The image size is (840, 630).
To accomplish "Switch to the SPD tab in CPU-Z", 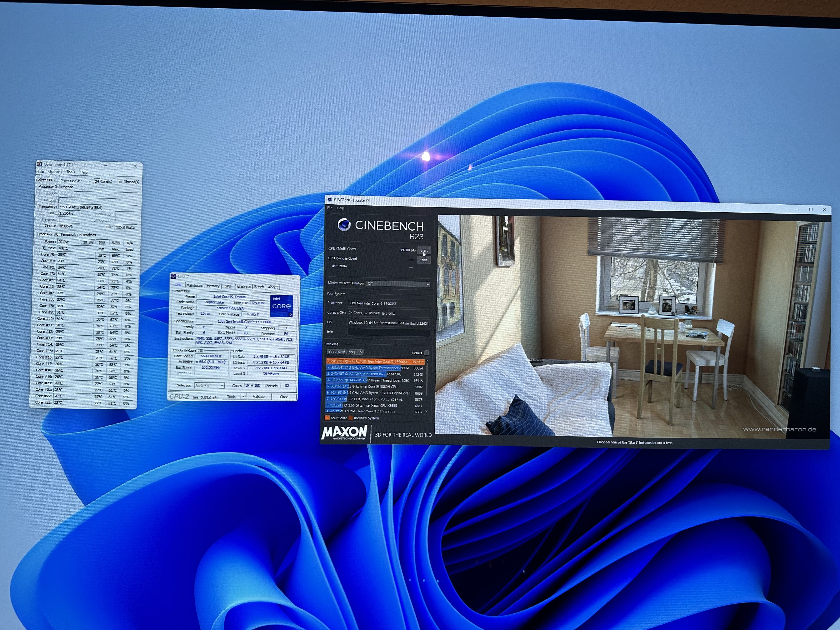I will click(x=228, y=286).
